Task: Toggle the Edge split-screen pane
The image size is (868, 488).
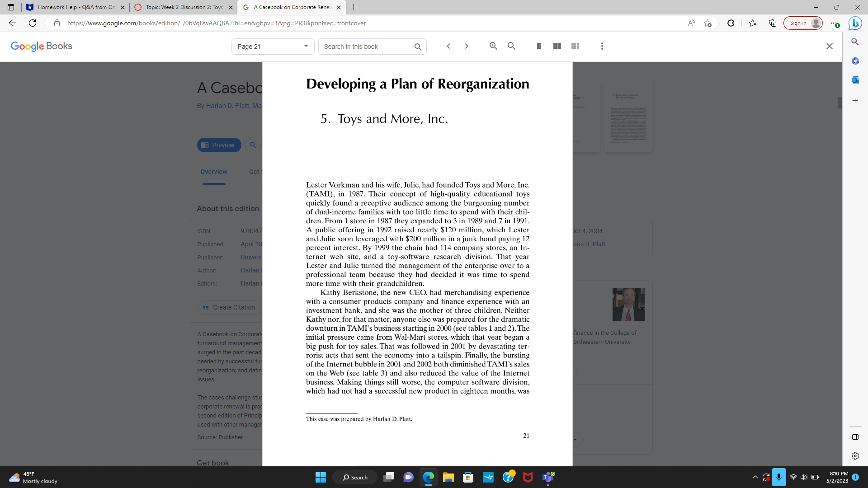Action: (854, 437)
